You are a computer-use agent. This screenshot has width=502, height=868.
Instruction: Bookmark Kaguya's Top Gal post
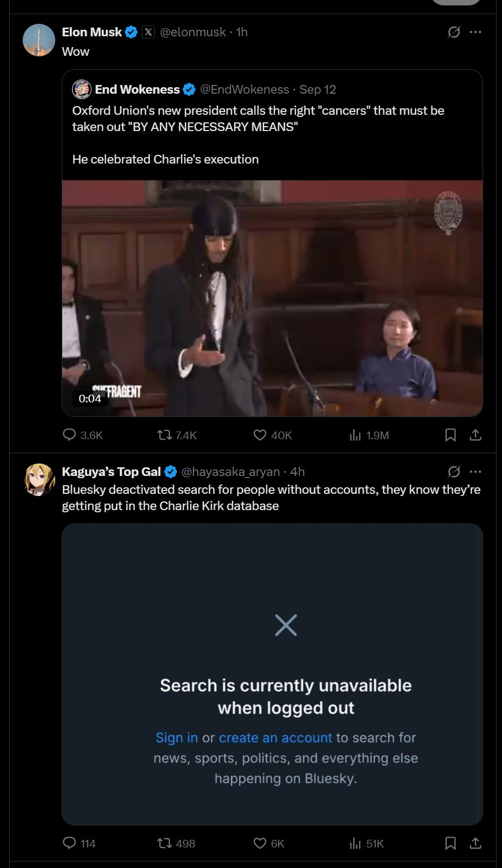point(450,843)
